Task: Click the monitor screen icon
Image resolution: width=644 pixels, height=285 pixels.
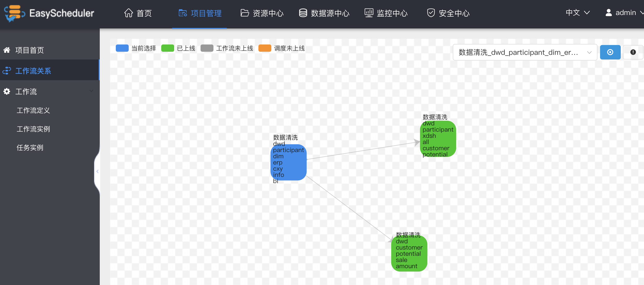Action: (369, 13)
